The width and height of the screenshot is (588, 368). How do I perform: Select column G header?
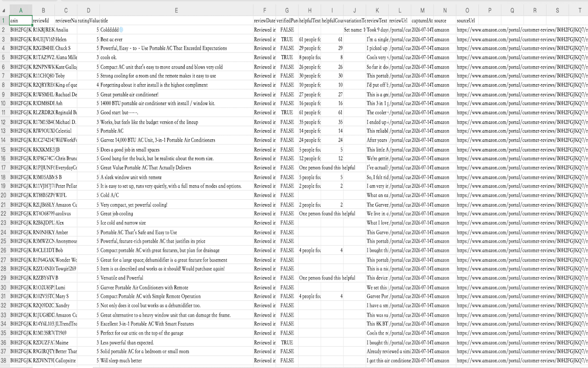tap(287, 10)
